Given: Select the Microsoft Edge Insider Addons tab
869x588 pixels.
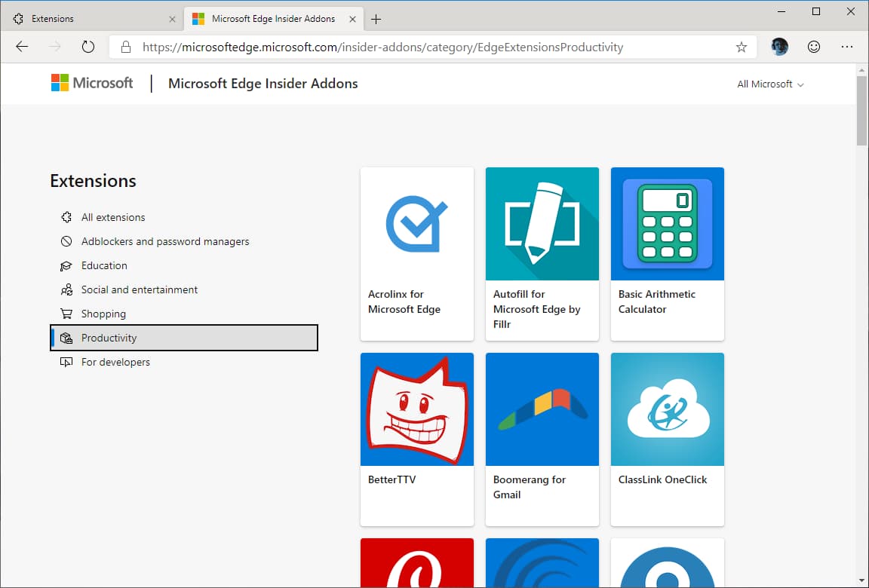Looking at the screenshot, I should click(x=274, y=19).
